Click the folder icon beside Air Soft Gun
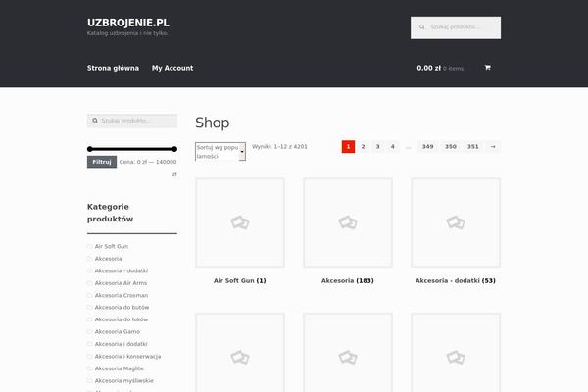The width and height of the screenshot is (588, 392). click(90, 246)
